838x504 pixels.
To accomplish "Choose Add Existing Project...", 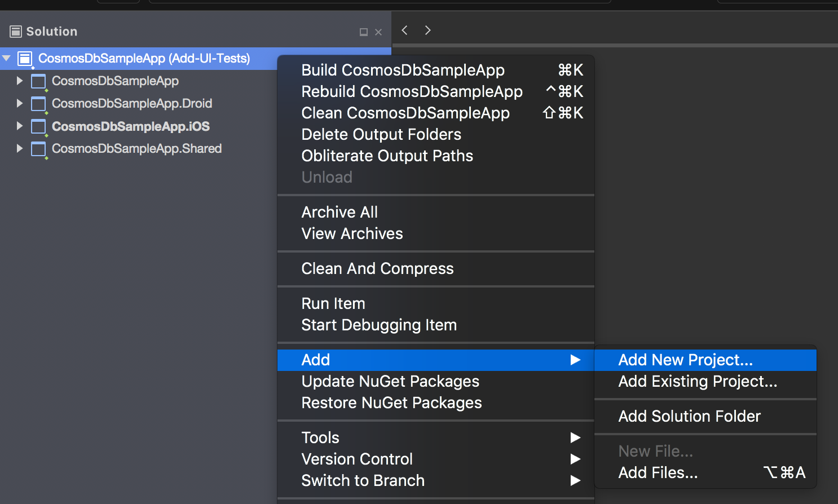I will click(x=705, y=381).
